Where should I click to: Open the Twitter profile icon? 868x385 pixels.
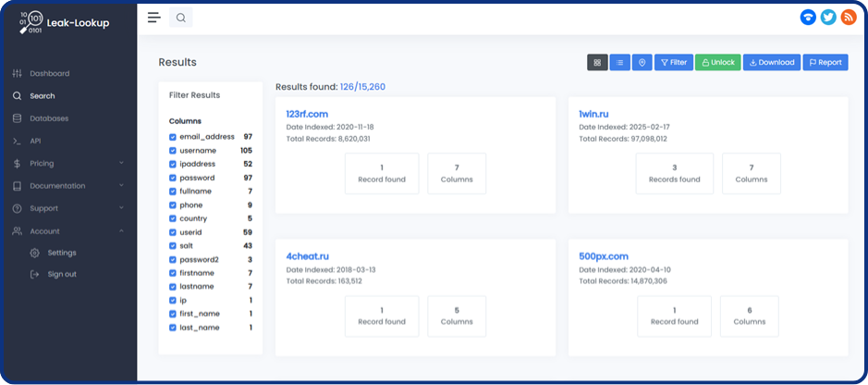(828, 18)
